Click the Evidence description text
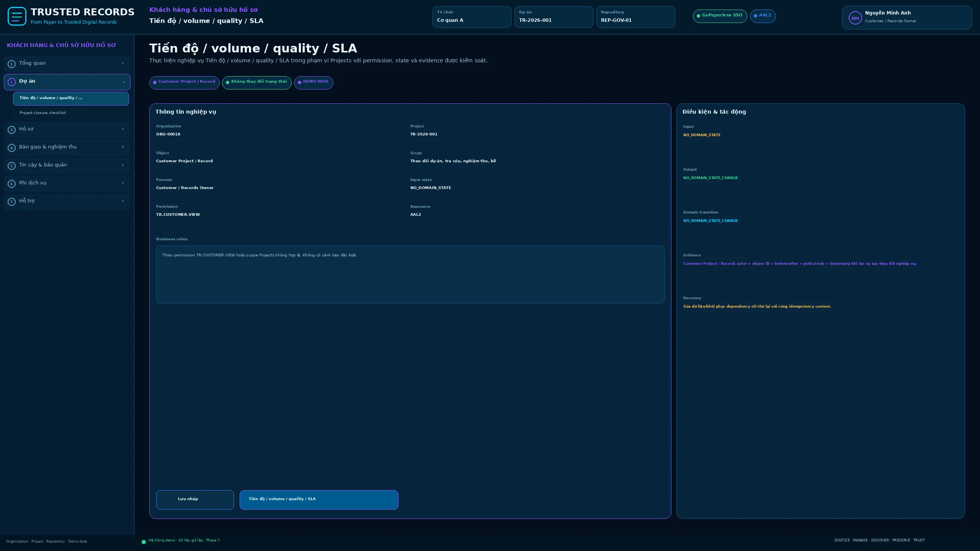This screenshot has height=551, width=980. [800, 264]
